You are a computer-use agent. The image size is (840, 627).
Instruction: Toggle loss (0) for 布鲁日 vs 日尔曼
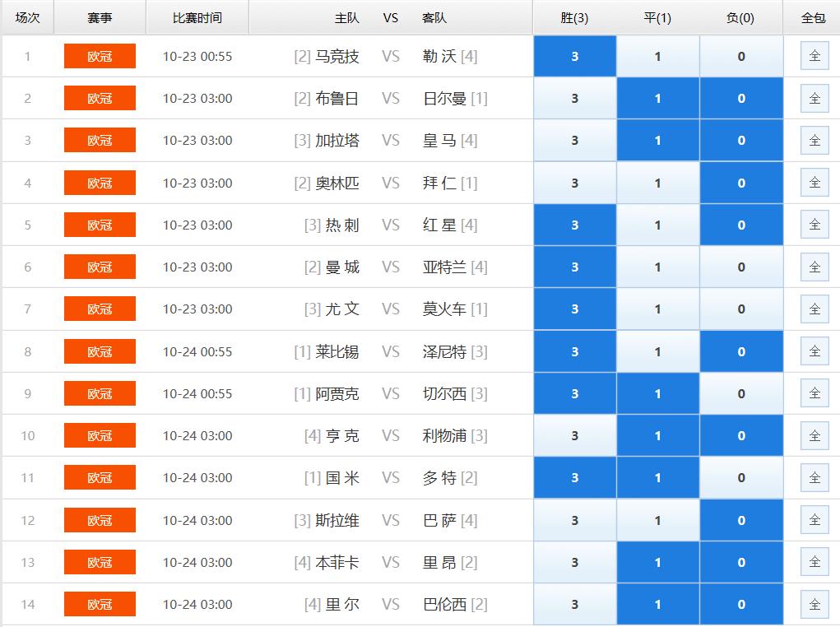(741, 98)
